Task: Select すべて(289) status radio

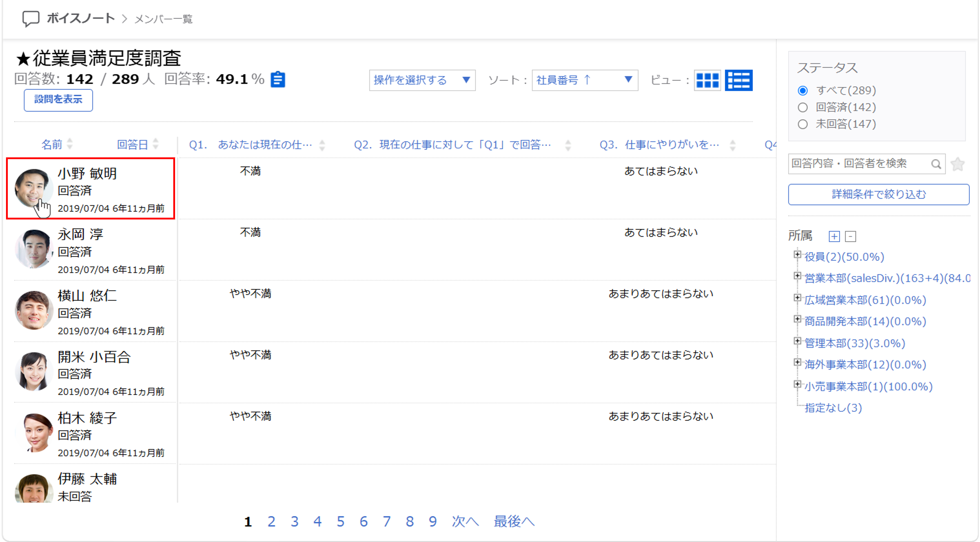Action: 802,90
